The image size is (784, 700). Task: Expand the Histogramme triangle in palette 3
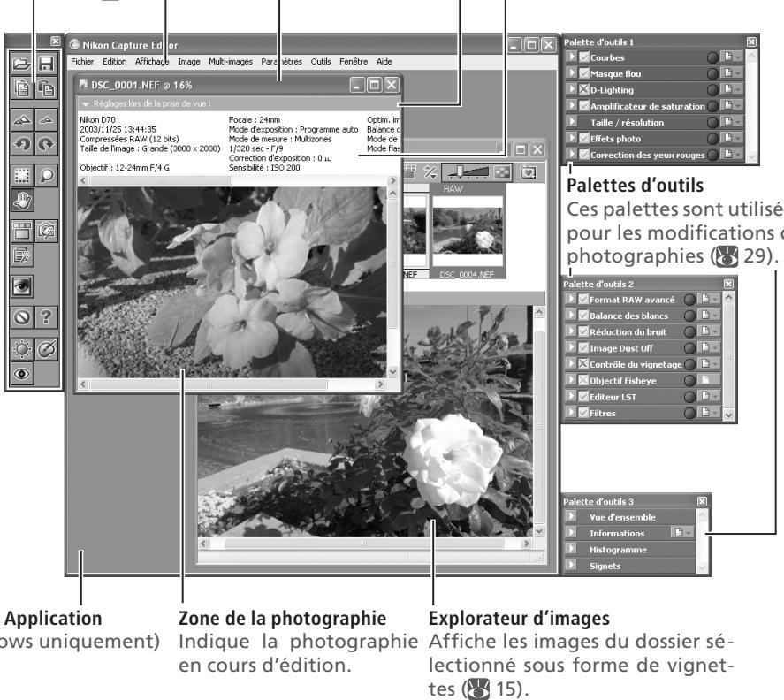coord(570,549)
